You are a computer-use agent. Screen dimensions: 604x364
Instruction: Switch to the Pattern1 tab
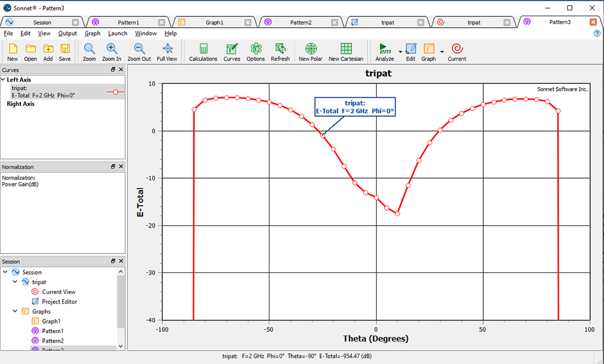(x=128, y=22)
